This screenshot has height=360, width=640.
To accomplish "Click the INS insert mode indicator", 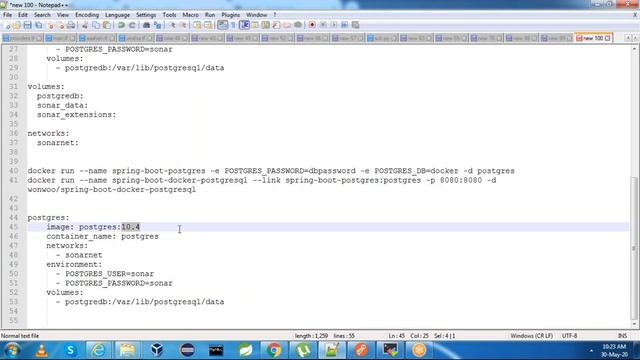I will [622, 336].
